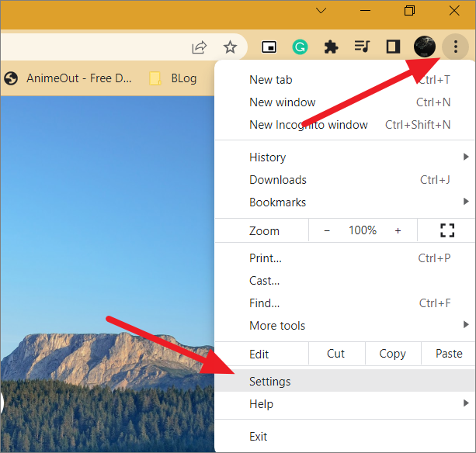476x453 pixels.
Task: Minimize the Chrome window
Action: 365,11
